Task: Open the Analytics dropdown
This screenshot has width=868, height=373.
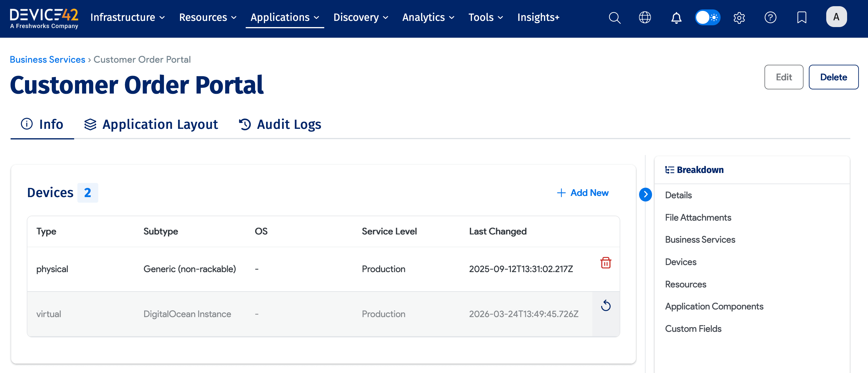Action: point(428,18)
